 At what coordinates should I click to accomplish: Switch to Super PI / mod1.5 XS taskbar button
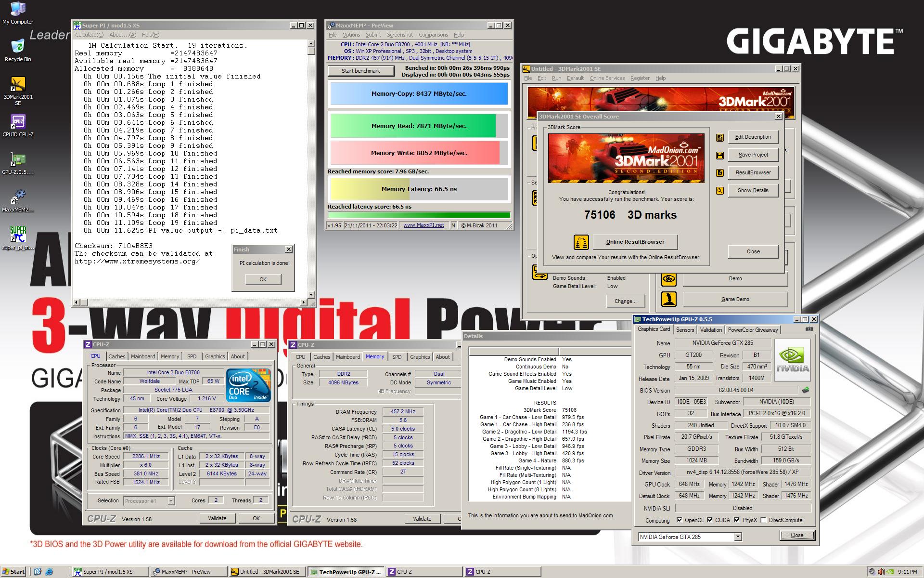pyautogui.click(x=110, y=572)
